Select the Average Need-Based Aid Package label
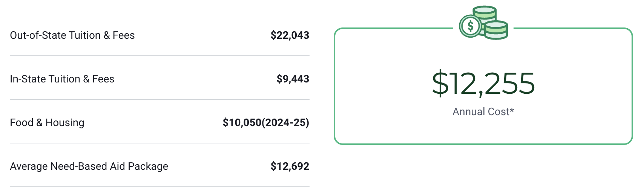Image resolution: width=644 pixels, height=189 pixels. 89,166
